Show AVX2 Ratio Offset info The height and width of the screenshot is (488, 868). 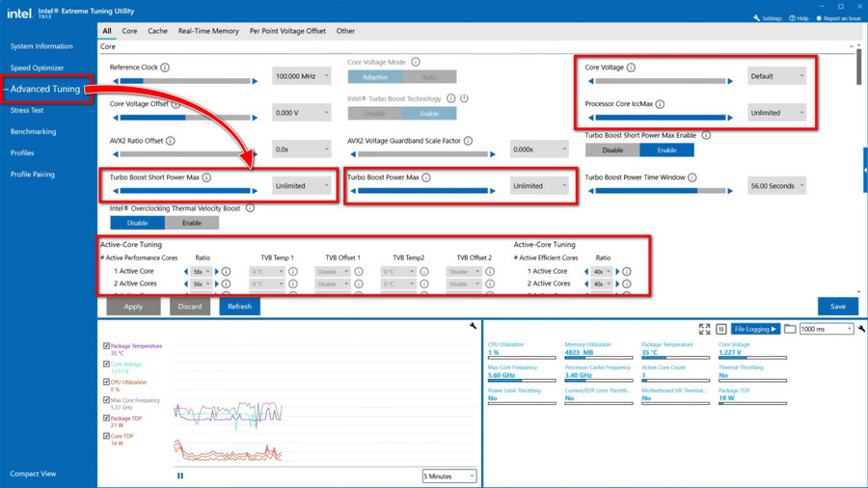(x=171, y=141)
